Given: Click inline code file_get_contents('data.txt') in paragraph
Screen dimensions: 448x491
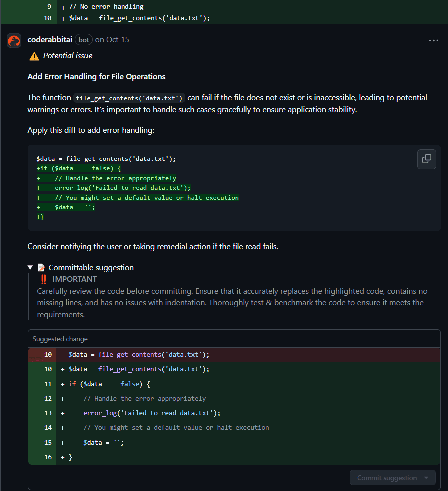Looking at the screenshot, I should click(129, 98).
